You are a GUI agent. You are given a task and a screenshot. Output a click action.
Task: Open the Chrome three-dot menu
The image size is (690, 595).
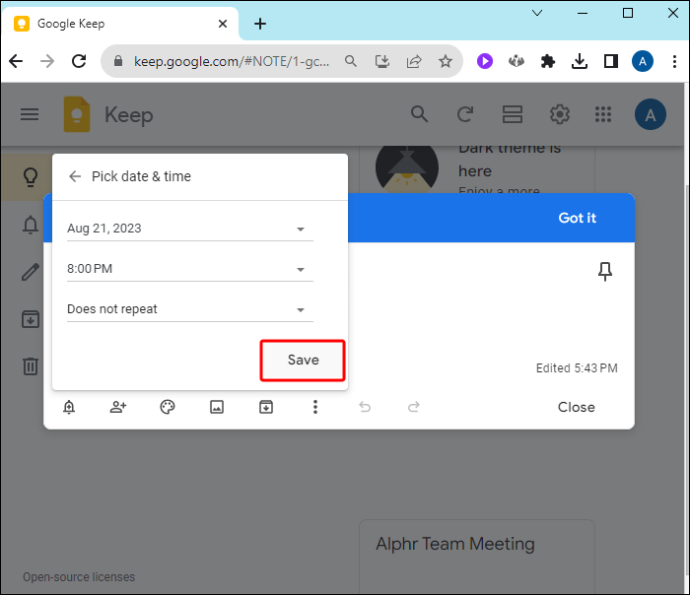pyautogui.click(x=674, y=61)
